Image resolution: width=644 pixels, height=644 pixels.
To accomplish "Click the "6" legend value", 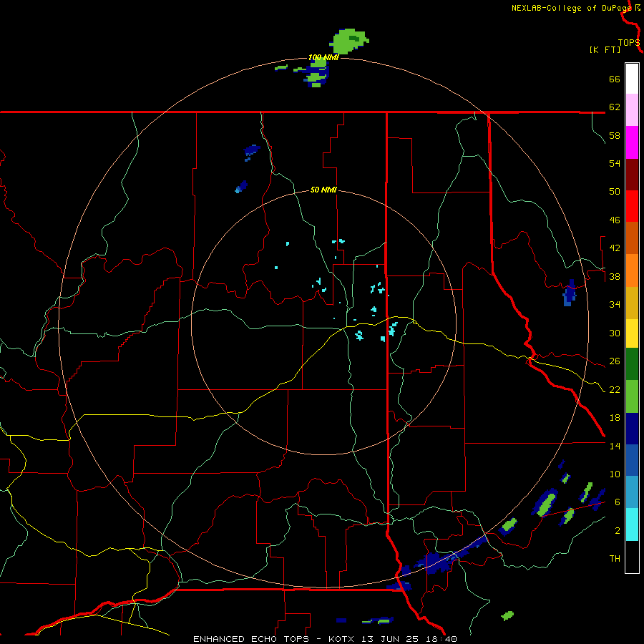I will click(617, 502).
